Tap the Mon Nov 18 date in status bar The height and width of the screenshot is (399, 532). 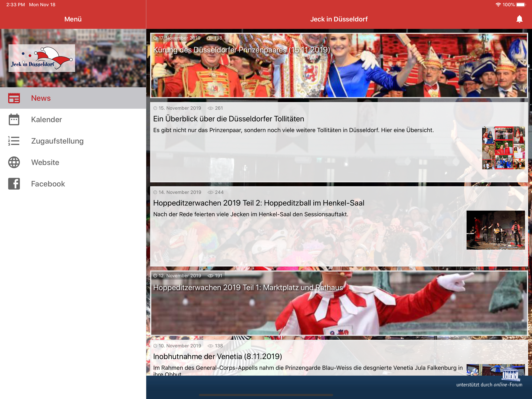coord(42,4)
